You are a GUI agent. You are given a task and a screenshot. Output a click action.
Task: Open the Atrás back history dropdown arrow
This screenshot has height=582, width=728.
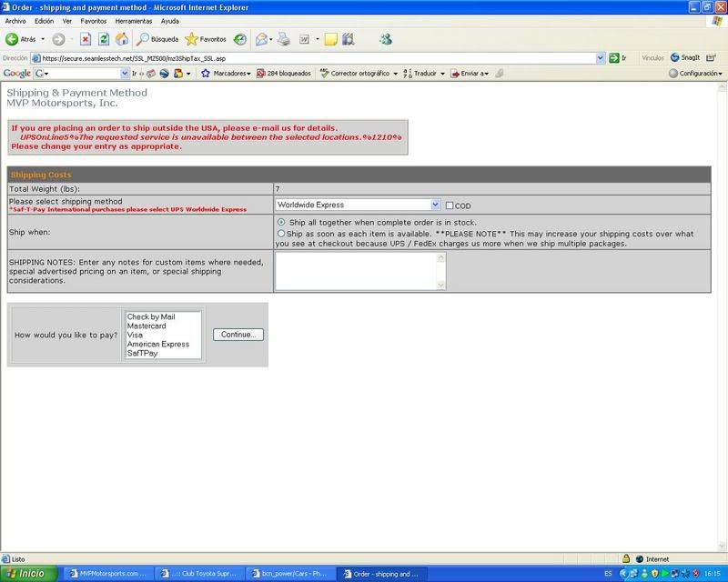[x=43, y=39]
